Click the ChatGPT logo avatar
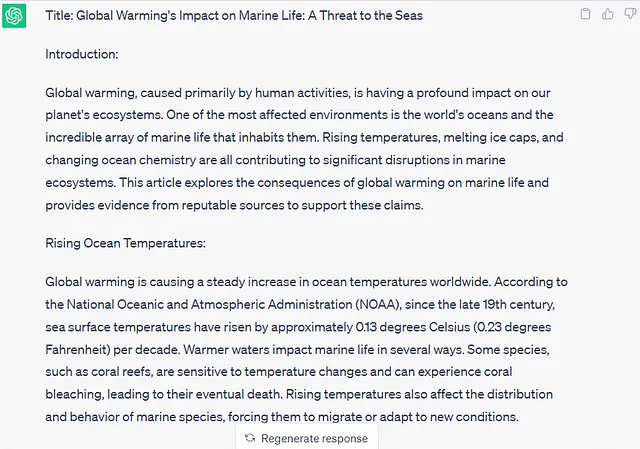640x449 pixels. [14, 16]
